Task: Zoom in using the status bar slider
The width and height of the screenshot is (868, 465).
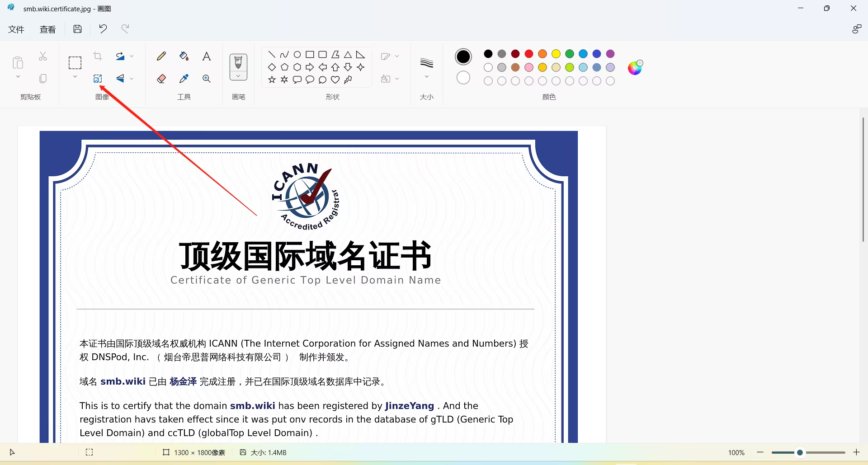Action: 857,452
